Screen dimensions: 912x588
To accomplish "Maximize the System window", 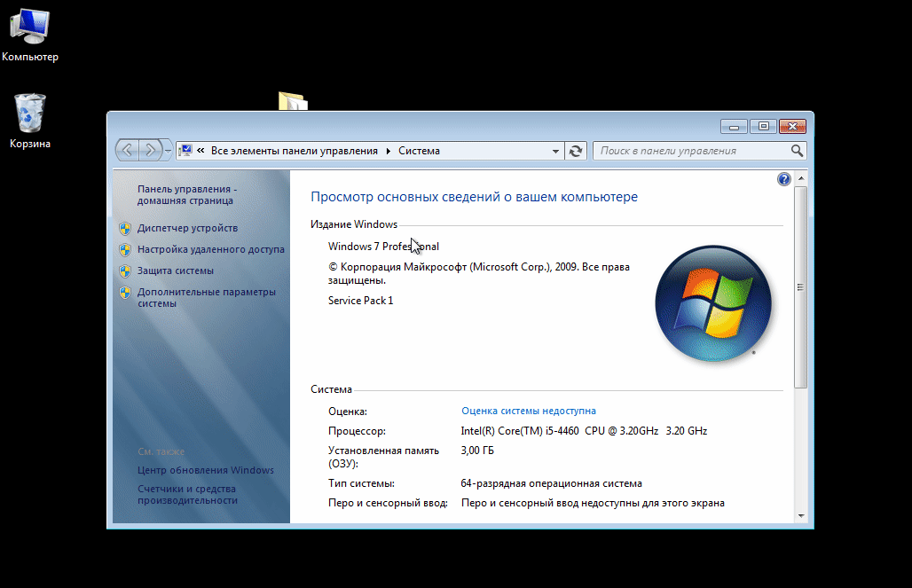I will pos(763,126).
